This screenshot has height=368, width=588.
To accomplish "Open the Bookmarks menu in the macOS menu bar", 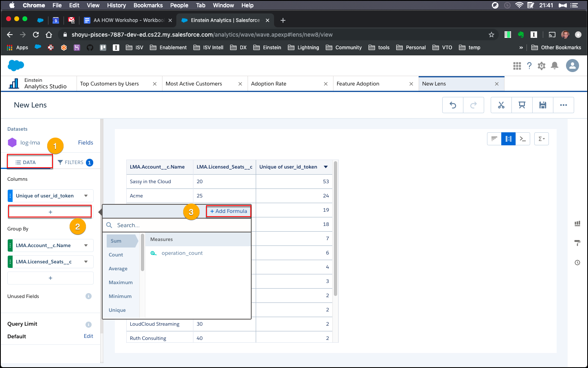I will [x=148, y=5].
